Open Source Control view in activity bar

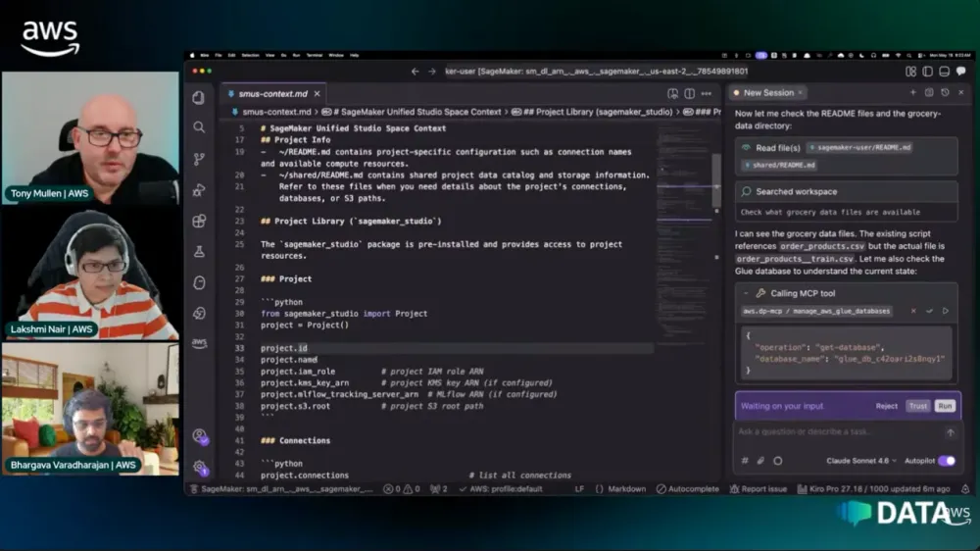[x=199, y=159]
